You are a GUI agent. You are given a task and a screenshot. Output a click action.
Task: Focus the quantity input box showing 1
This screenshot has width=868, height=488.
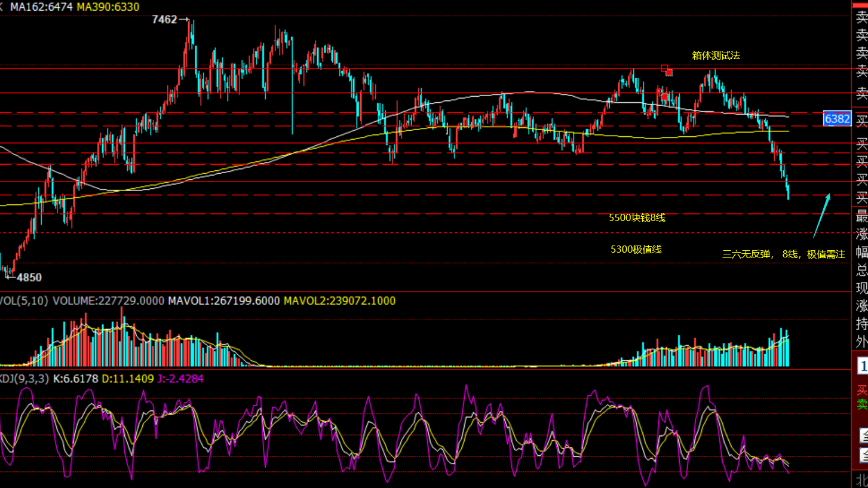(862, 365)
